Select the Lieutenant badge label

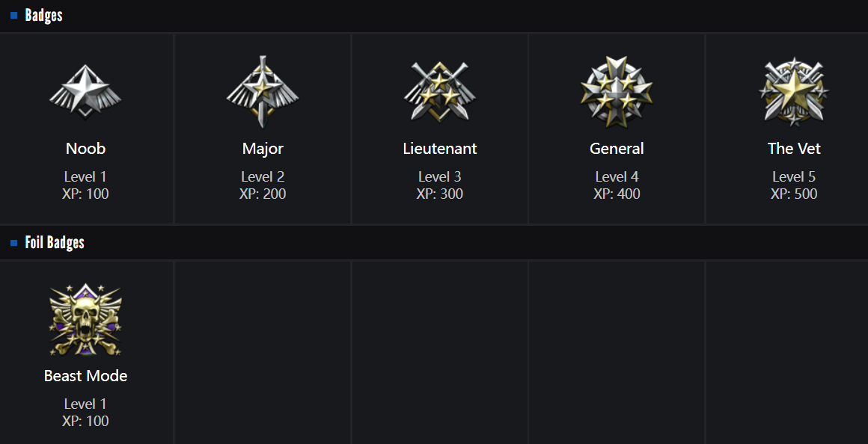click(x=440, y=149)
